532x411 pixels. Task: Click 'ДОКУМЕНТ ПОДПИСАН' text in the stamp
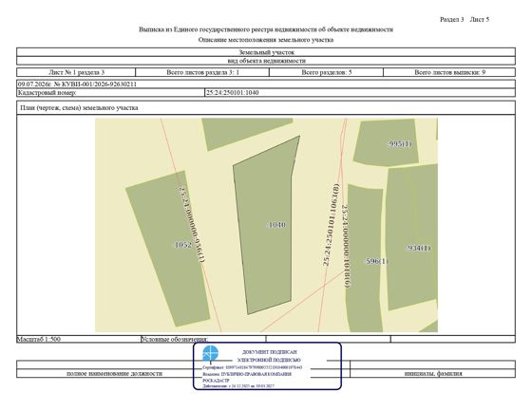point(270,352)
